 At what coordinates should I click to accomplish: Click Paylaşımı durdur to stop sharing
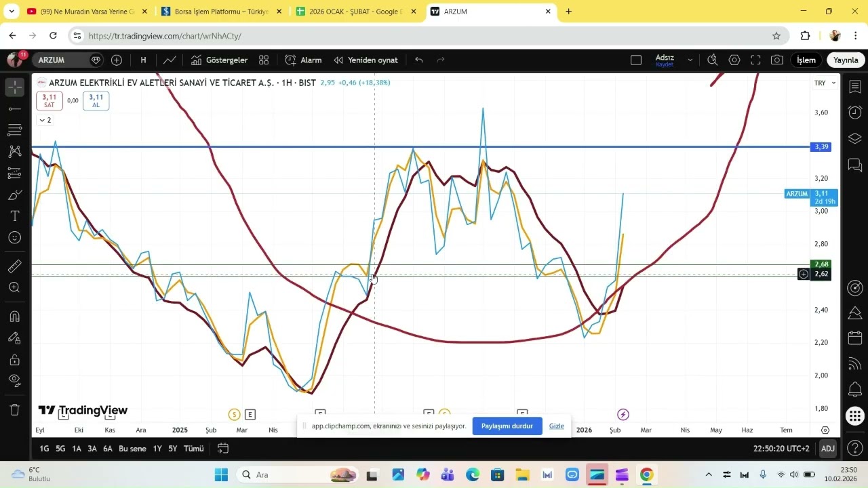tap(507, 426)
